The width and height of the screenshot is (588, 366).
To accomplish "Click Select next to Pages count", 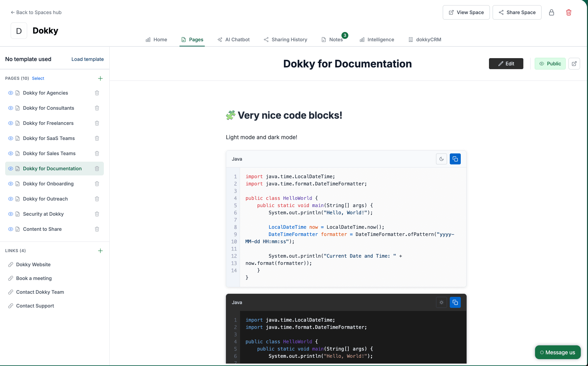I will pos(38,78).
